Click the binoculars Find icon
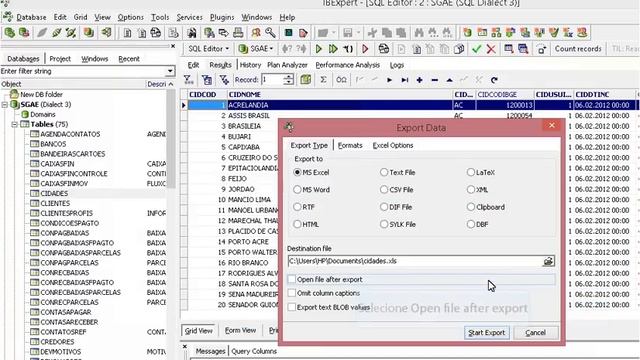 (x=419, y=33)
